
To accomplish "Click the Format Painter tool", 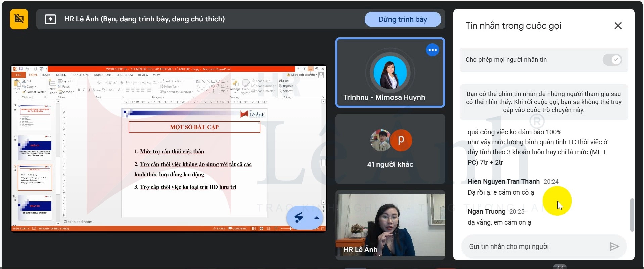I will click(34, 92).
